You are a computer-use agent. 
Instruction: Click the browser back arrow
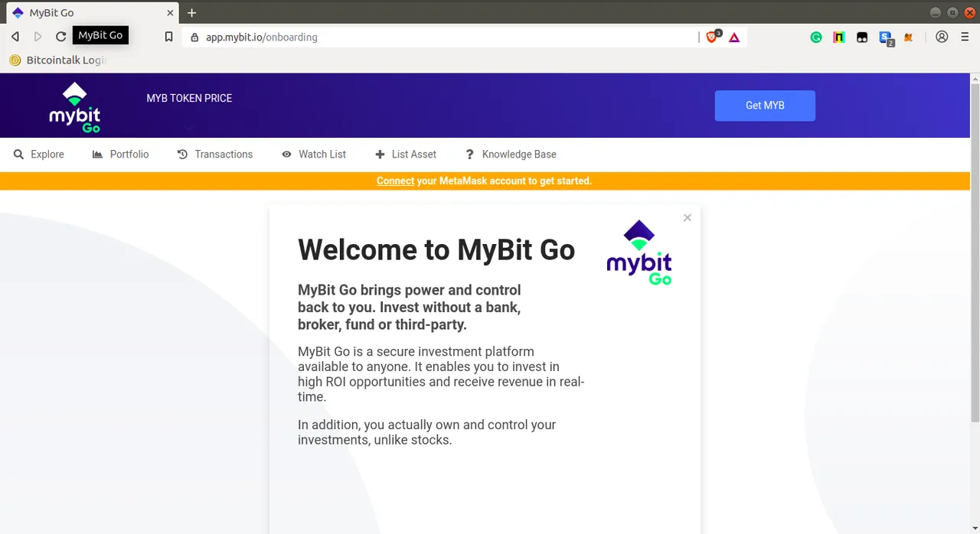pos(15,37)
